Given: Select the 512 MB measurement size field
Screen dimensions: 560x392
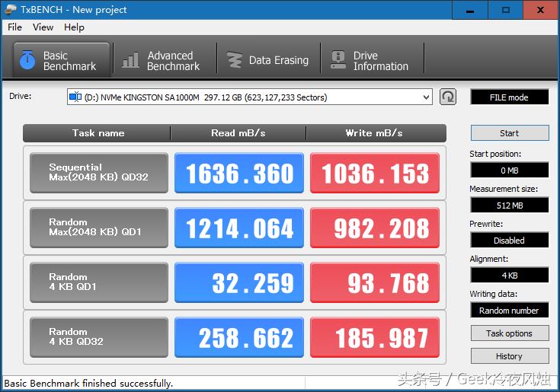Looking at the screenshot, I should tap(509, 206).
